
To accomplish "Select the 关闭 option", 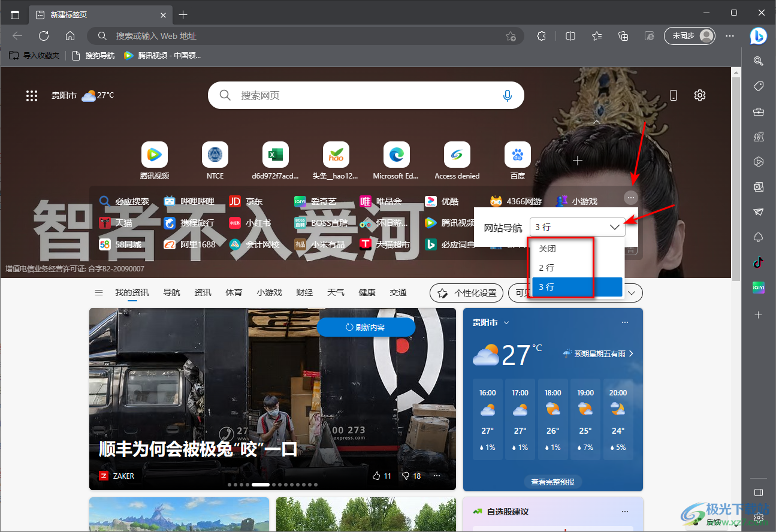I will point(578,248).
